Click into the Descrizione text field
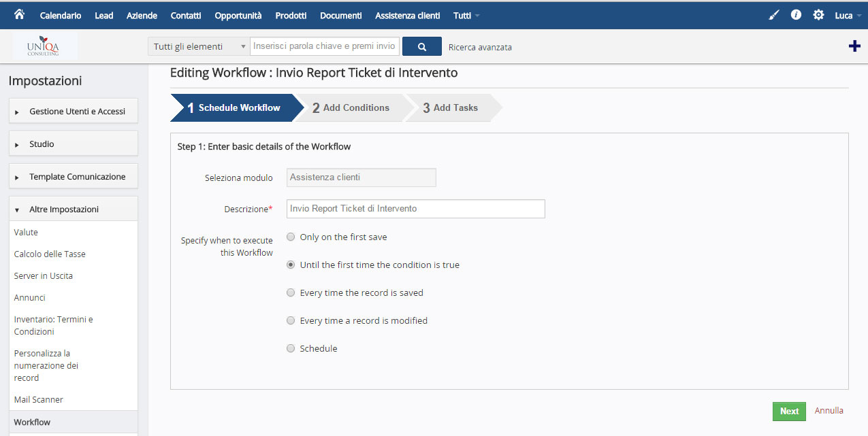Screen dimensions: 868x436 [x=416, y=209]
